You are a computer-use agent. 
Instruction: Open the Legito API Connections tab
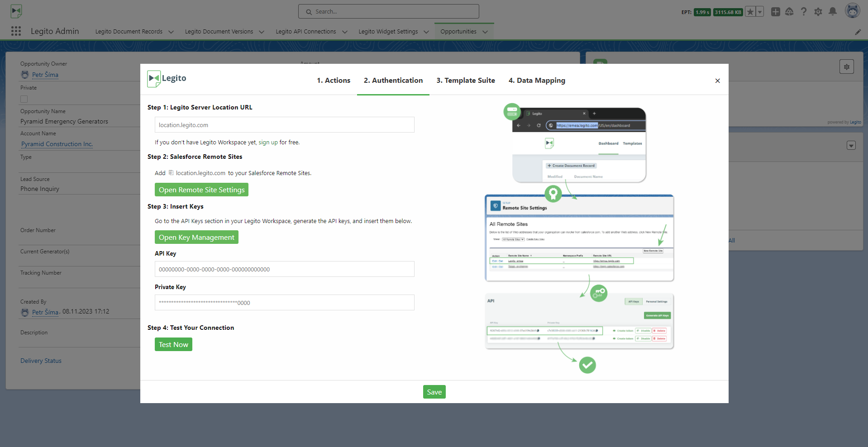pyautogui.click(x=306, y=32)
